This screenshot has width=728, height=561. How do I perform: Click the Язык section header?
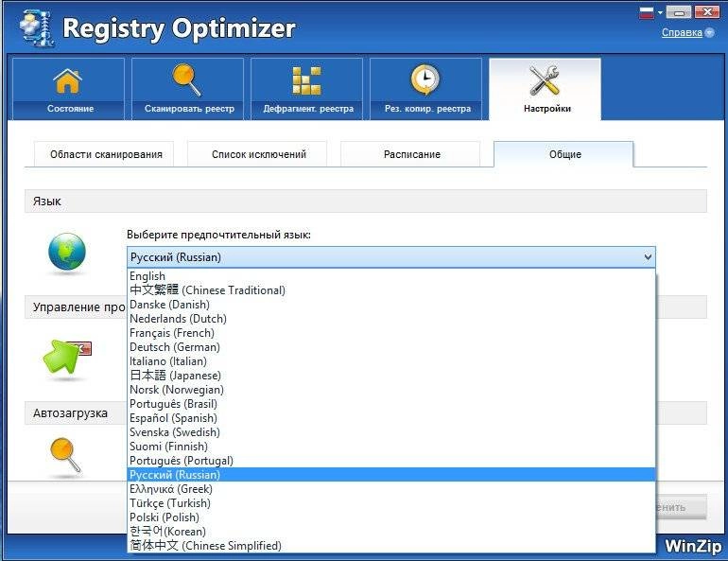coord(365,202)
